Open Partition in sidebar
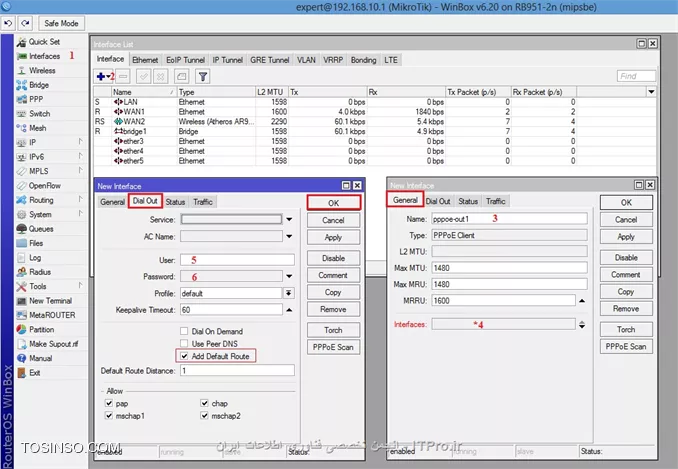 pyautogui.click(x=35, y=329)
